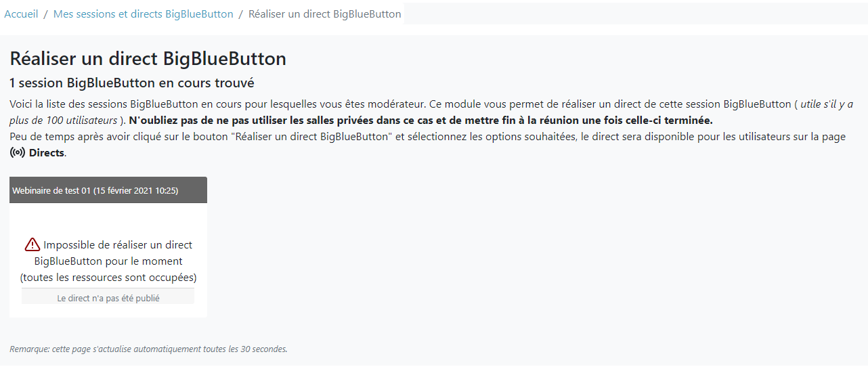Click the slash separator after Accueil

click(x=45, y=14)
